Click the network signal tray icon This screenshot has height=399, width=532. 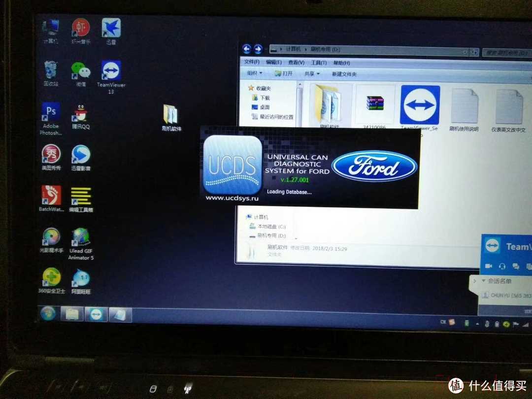[526, 325]
